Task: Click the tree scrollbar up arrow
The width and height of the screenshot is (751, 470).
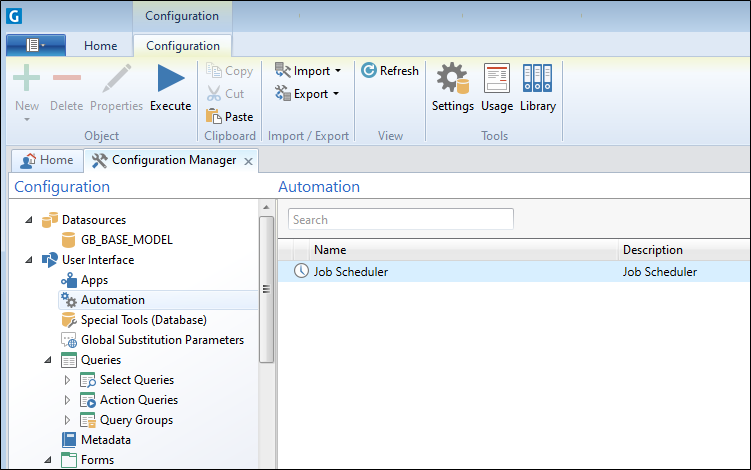Action: [x=266, y=207]
